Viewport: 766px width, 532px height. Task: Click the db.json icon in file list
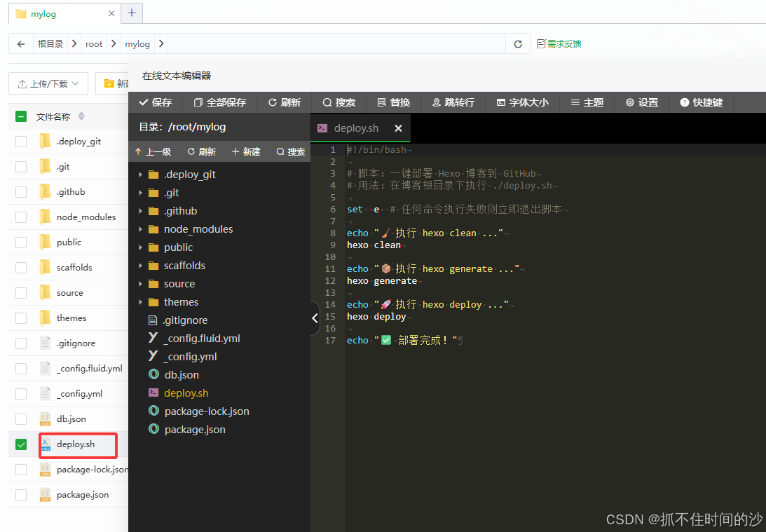pos(45,418)
